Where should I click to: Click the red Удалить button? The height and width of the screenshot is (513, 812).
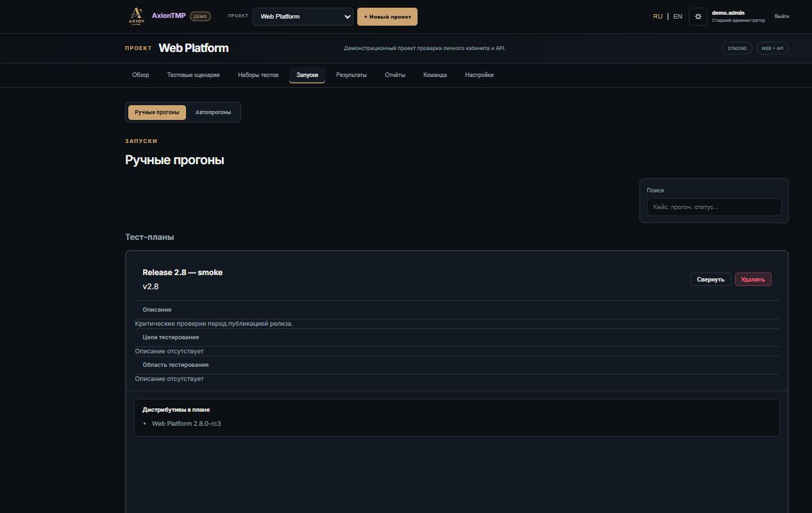[x=753, y=279]
